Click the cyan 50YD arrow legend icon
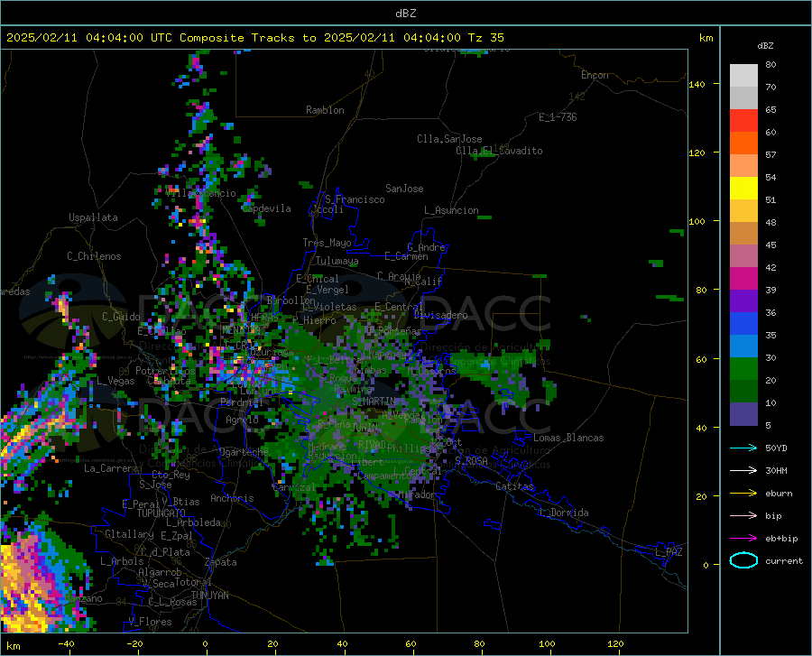The height and width of the screenshot is (656, 812). pyautogui.click(x=743, y=448)
